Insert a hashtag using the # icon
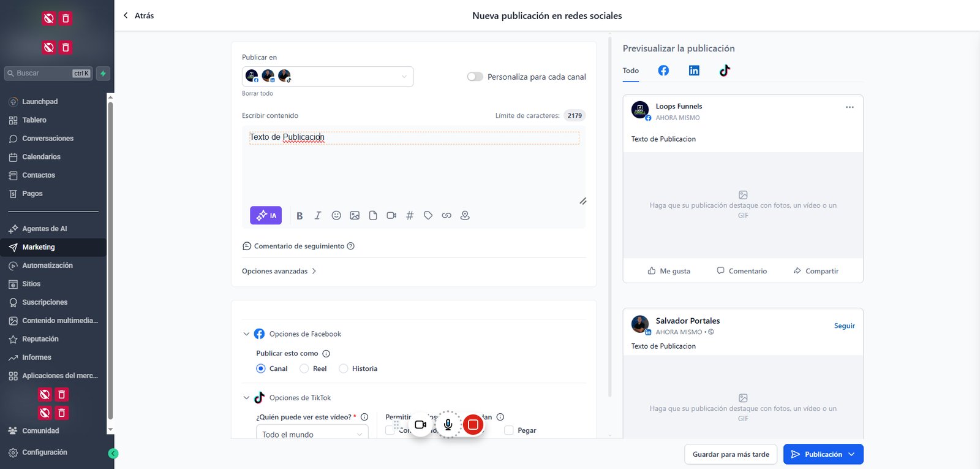The width and height of the screenshot is (980, 469). pyautogui.click(x=410, y=215)
